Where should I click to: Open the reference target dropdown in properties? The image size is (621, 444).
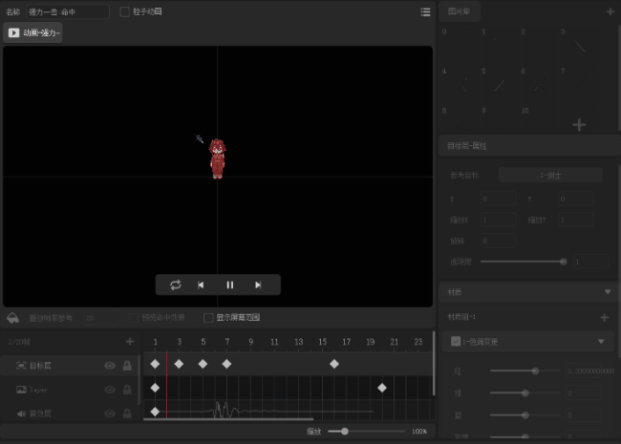coord(551,175)
